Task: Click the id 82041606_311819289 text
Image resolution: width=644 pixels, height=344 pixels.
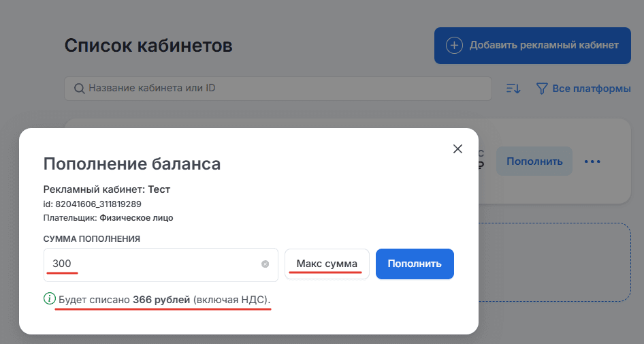Action: pos(93,204)
